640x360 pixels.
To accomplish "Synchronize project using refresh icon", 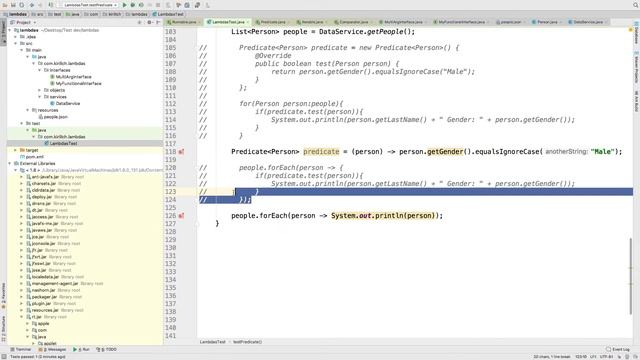I will pyautogui.click(x=22, y=5).
